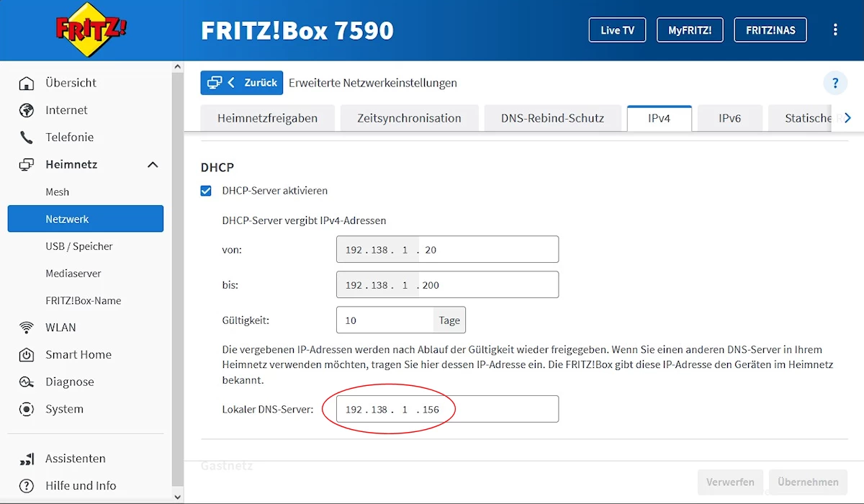Click the Übersicht house icon

pyautogui.click(x=27, y=83)
